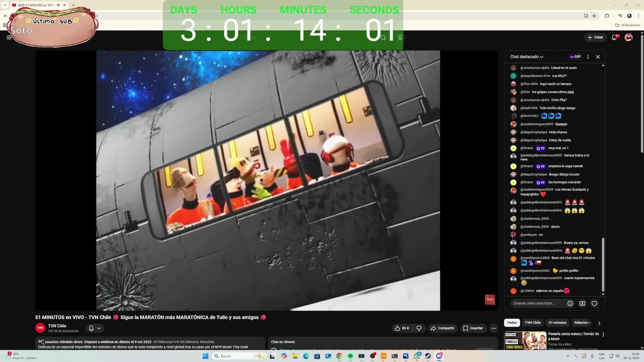The image size is (644, 362).
Task: Click the Chat en directo section header
Action: point(283,342)
